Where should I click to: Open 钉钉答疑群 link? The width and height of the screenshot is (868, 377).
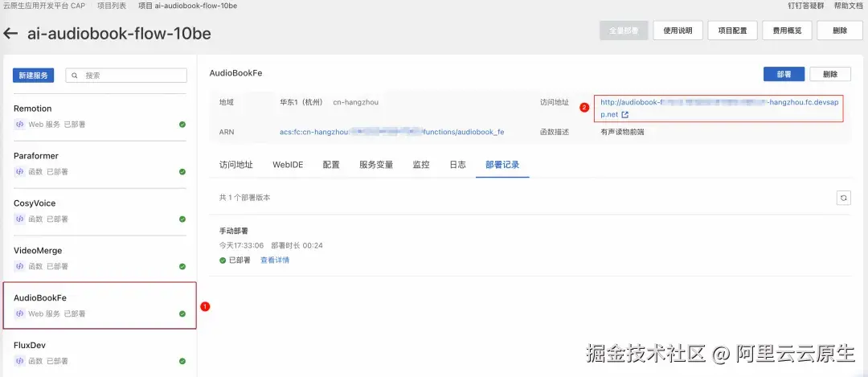[806, 6]
